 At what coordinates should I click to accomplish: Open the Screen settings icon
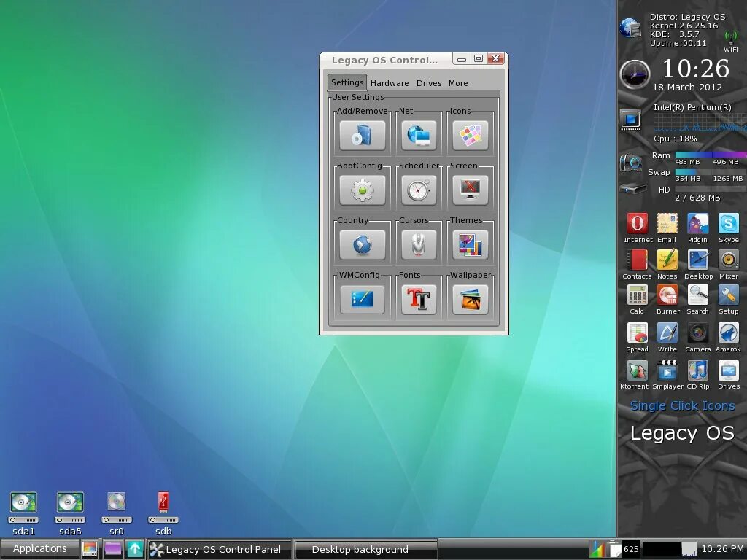coord(471,190)
